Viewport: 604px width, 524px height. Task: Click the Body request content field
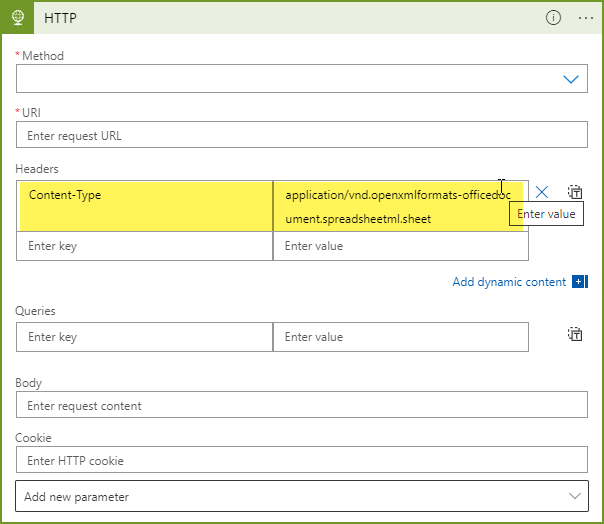(x=301, y=405)
